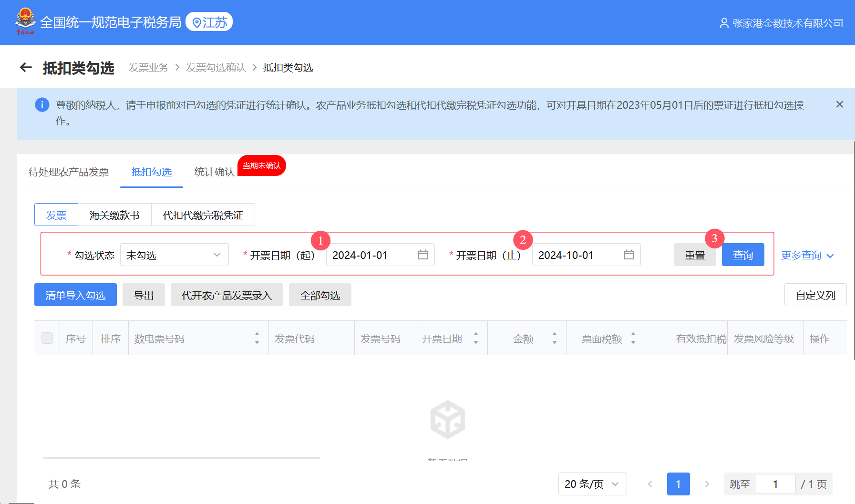This screenshot has width=855, height=504.
Task: Click the info icon in the notice banner
Action: [42, 104]
